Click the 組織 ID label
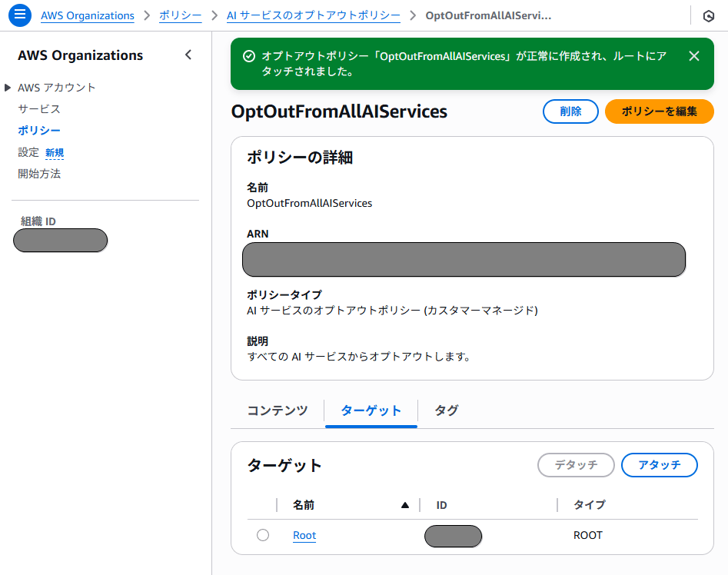 click(x=38, y=221)
